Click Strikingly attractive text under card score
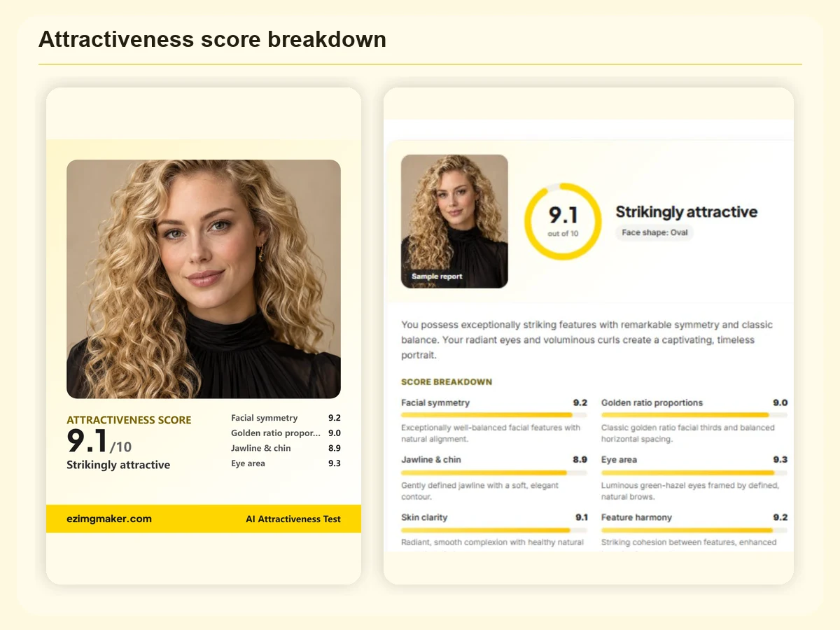Viewport: 840px width, 630px height. [118, 465]
